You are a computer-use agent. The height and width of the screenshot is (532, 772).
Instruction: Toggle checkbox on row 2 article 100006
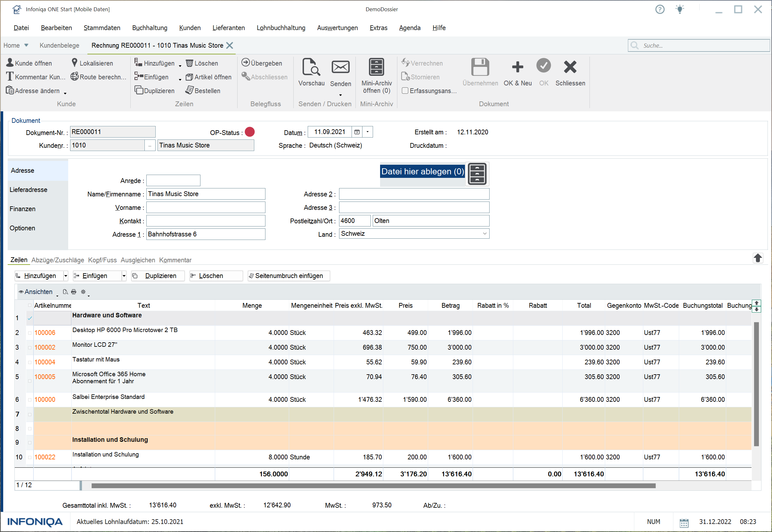tap(30, 333)
